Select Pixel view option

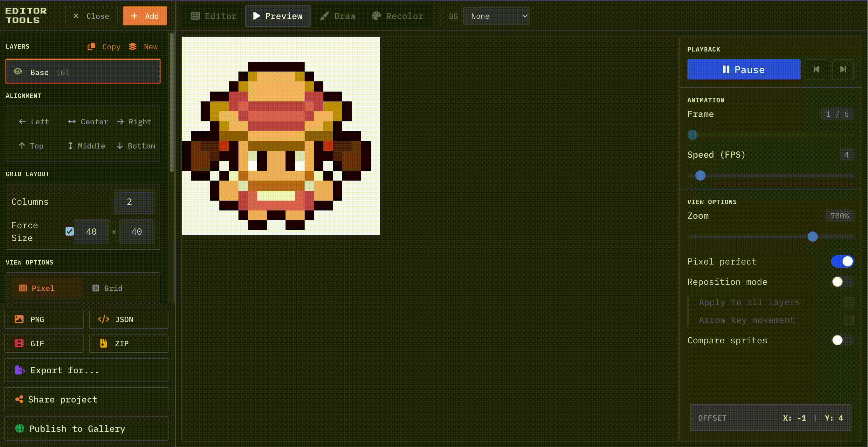point(46,288)
